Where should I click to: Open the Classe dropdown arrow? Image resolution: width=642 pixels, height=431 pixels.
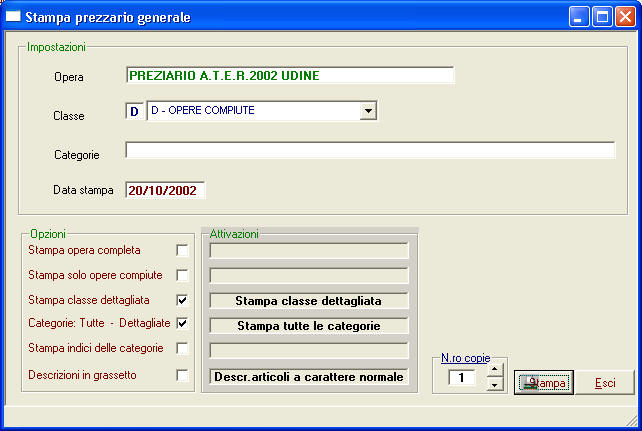click(x=368, y=111)
